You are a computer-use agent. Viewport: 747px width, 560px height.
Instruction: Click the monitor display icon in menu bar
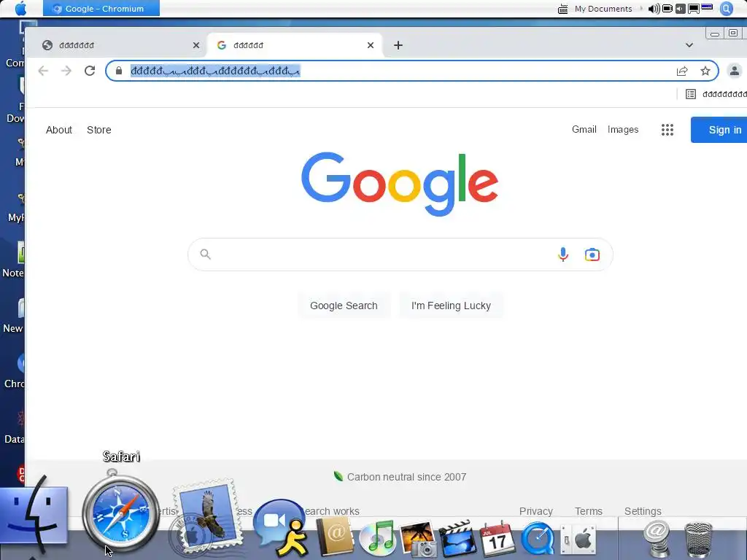coord(694,9)
